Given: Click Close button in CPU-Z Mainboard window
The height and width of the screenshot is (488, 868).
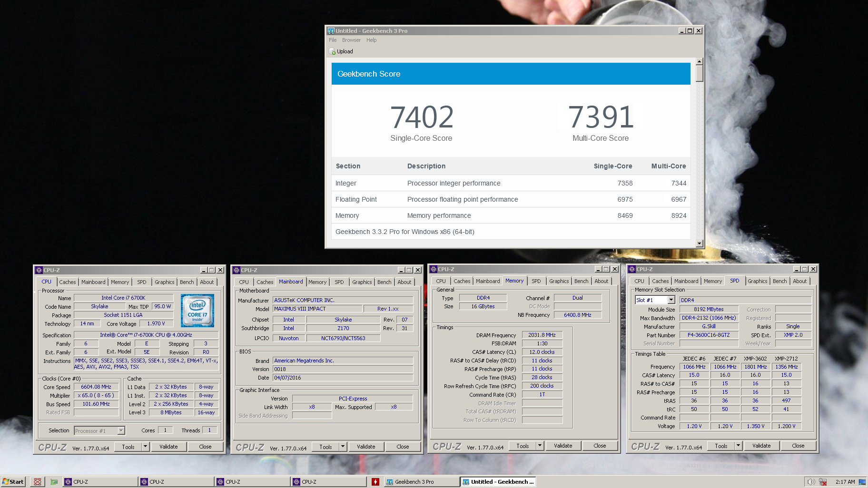Looking at the screenshot, I should (x=403, y=447).
